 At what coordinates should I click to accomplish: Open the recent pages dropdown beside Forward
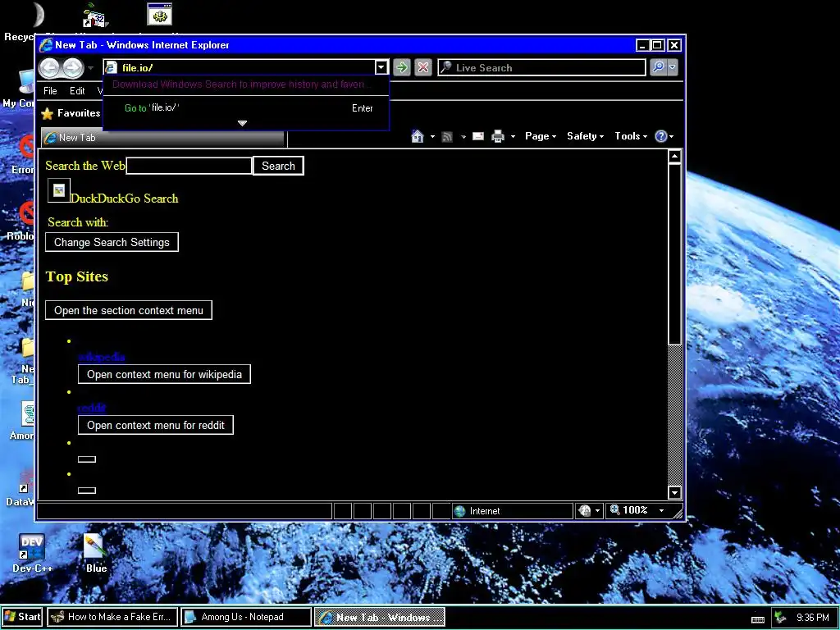[x=90, y=68]
